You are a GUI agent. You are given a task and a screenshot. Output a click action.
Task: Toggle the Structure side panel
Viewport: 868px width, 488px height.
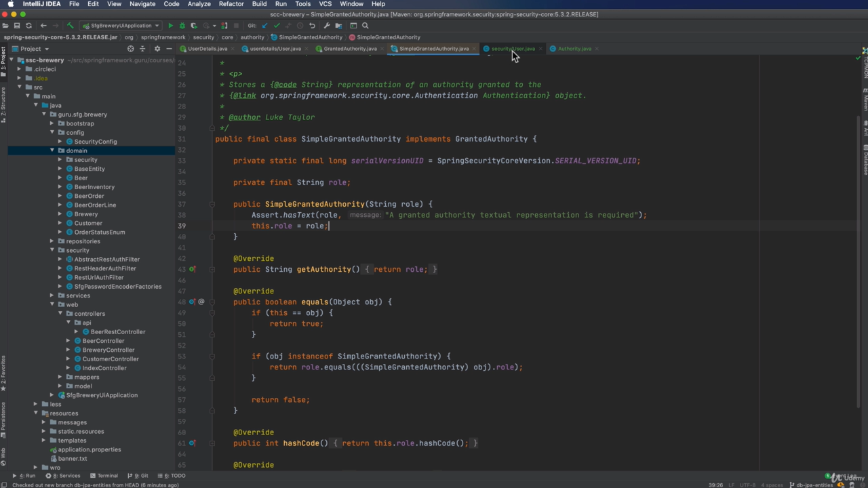(x=3, y=103)
